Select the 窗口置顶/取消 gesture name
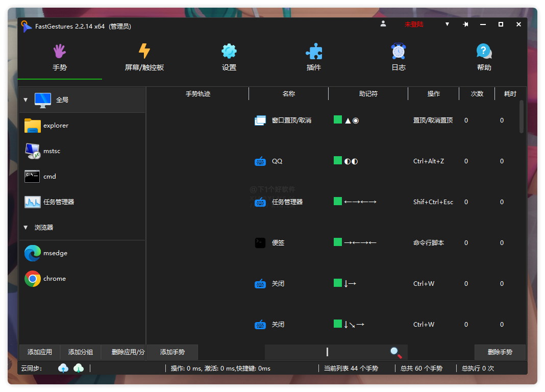Image resolution: width=545 pixels, height=392 pixels. [x=291, y=120]
